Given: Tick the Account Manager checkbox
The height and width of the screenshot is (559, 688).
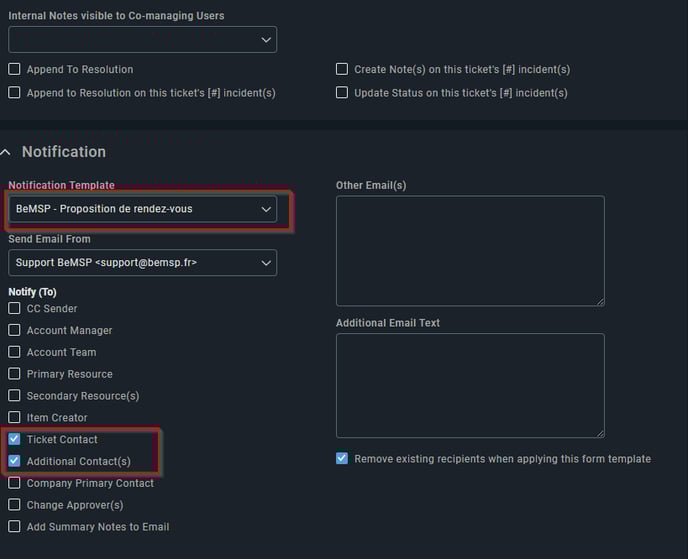Looking at the screenshot, I should (14, 330).
